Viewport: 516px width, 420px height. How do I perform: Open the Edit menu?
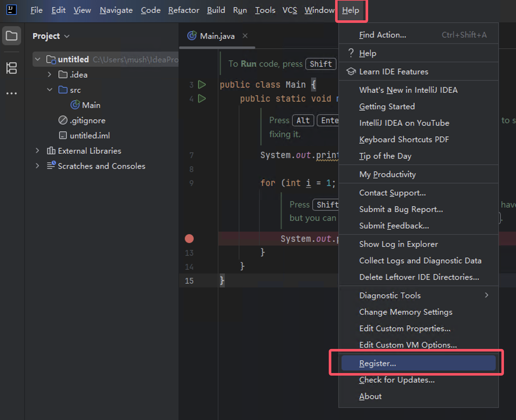tap(58, 10)
